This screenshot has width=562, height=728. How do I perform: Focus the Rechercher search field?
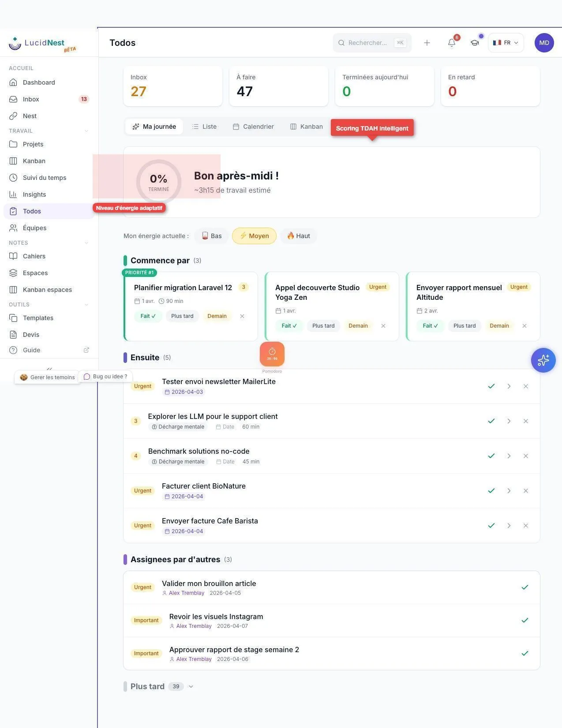pyautogui.click(x=372, y=43)
